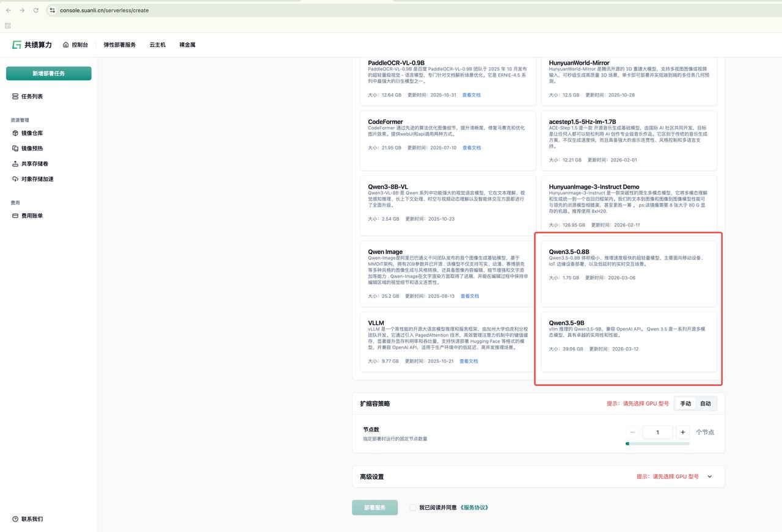Open 查看文档 link for CodeFormer
This screenshot has height=532, width=782.
click(x=472, y=148)
